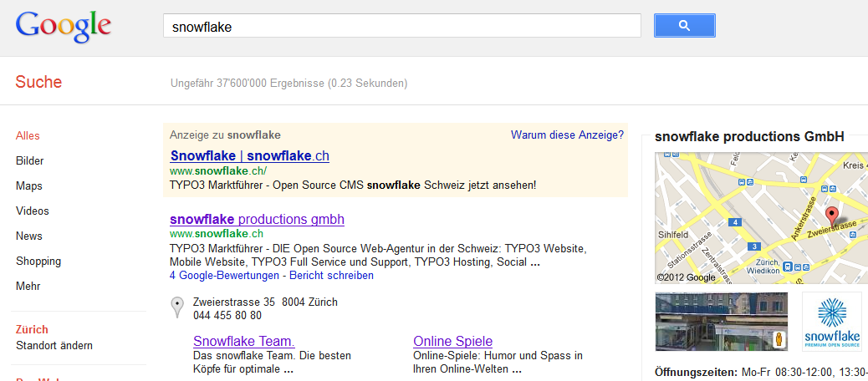The image size is (868, 381).
Task: Open the Snowflake | snowflake.ch ad link
Action: pos(249,155)
